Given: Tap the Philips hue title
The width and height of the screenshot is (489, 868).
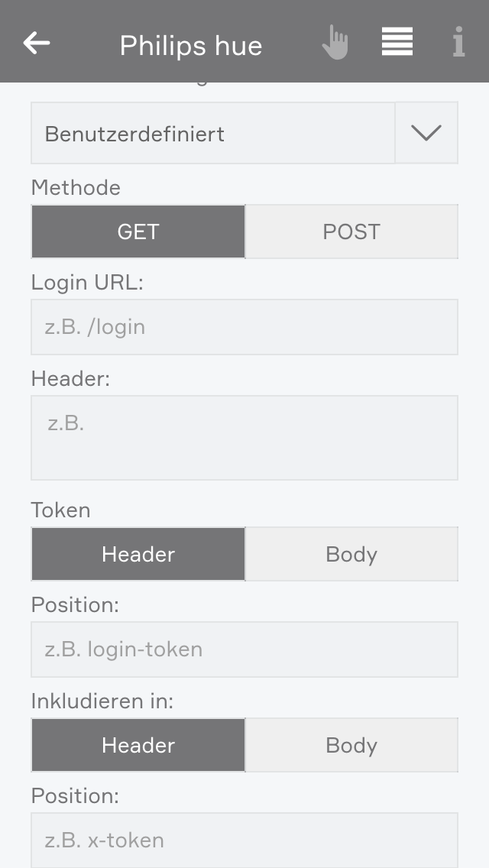Looking at the screenshot, I should 191,46.
